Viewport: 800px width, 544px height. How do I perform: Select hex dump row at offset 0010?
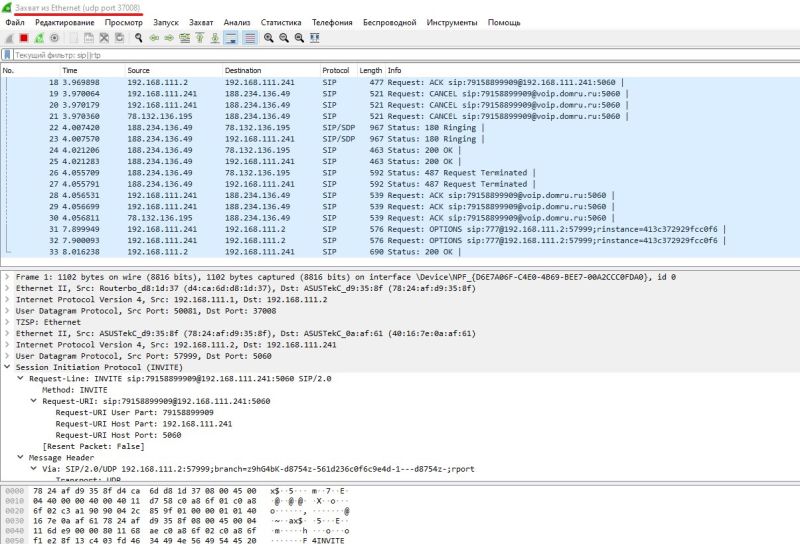tap(176, 501)
